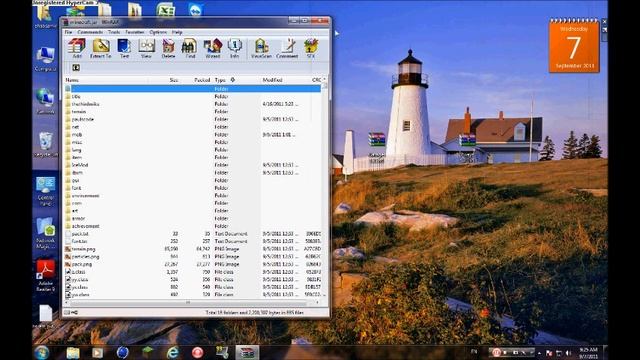Select the 'title' folder row
The height and width of the screenshot is (360, 640).
pos(193,96)
